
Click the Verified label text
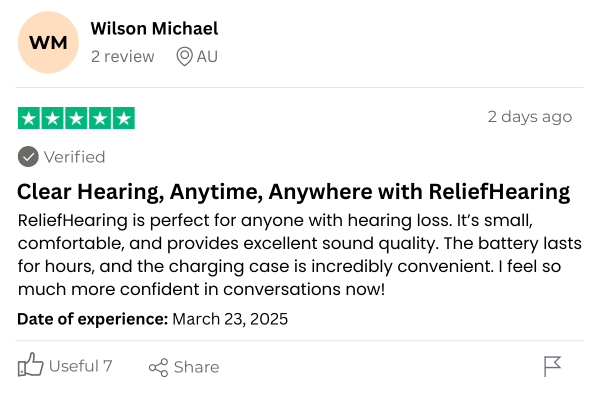pos(74,157)
